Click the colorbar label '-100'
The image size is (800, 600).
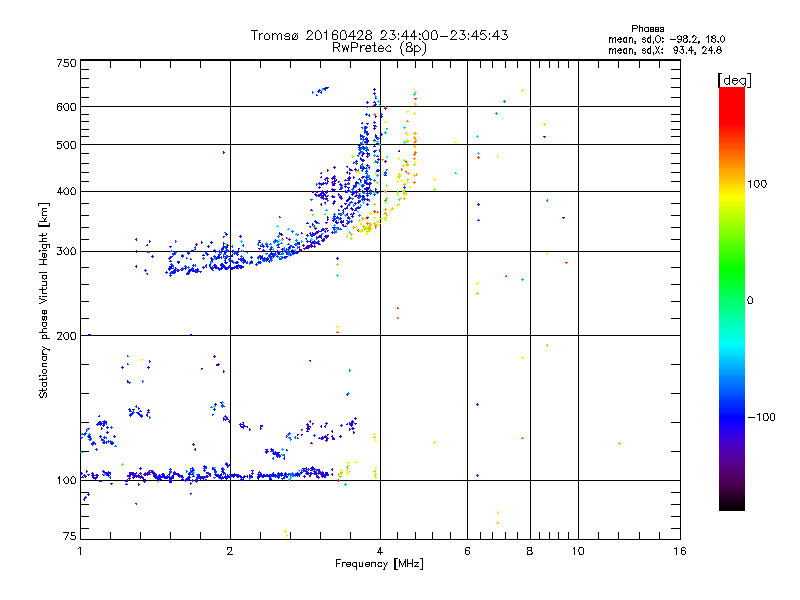[x=761, y=417]
